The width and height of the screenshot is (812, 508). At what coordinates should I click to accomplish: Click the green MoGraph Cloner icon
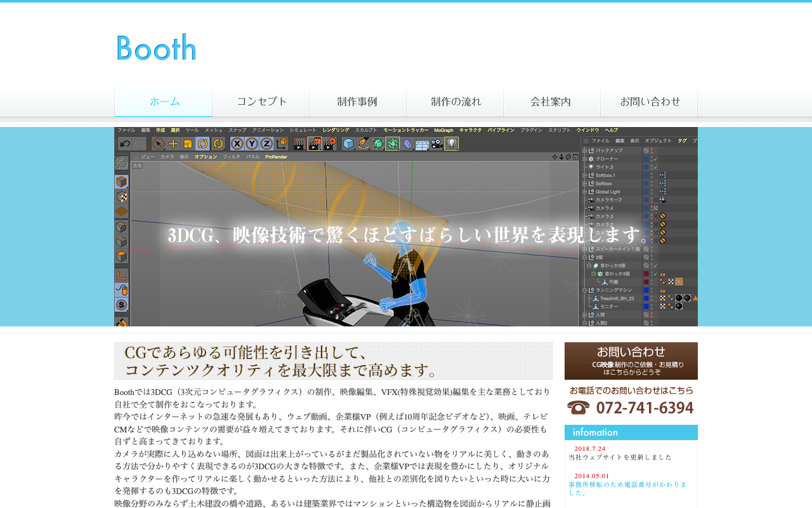point(393,144)
